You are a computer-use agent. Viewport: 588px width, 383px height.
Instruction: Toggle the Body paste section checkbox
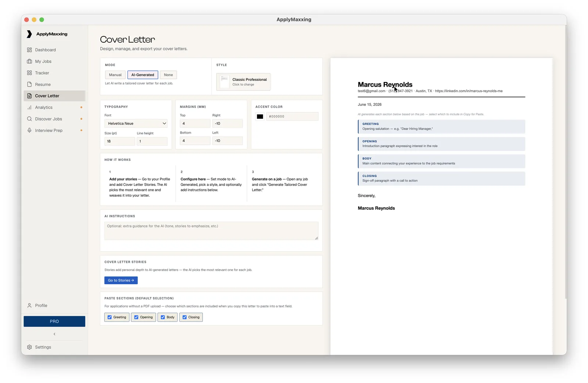point(163,317)
